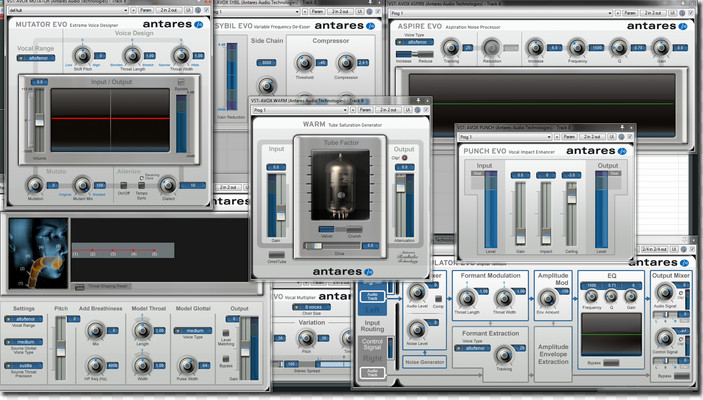
Task: Open the Choir Size voices dropdown
Action: coord(312,307)
